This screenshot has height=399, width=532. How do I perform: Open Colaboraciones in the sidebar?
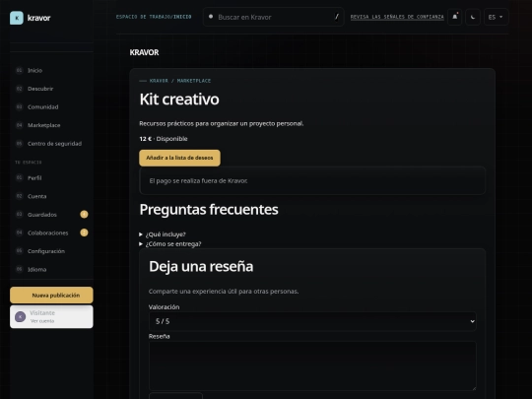coord(51,233)
